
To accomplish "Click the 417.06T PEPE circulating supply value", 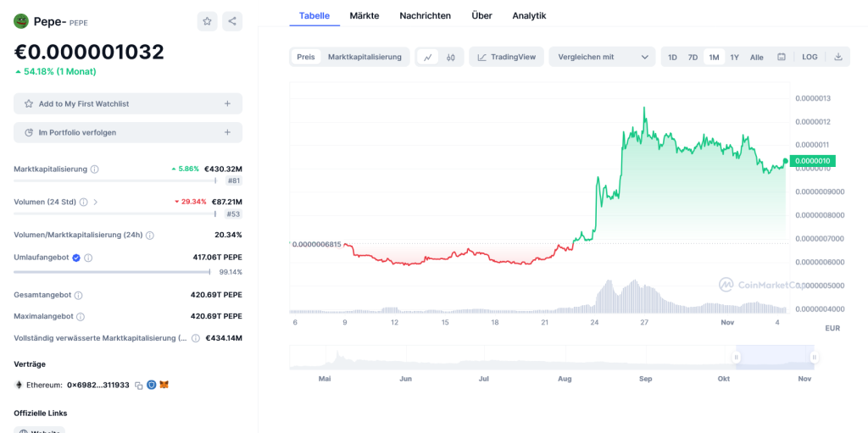I will (217, 257).
